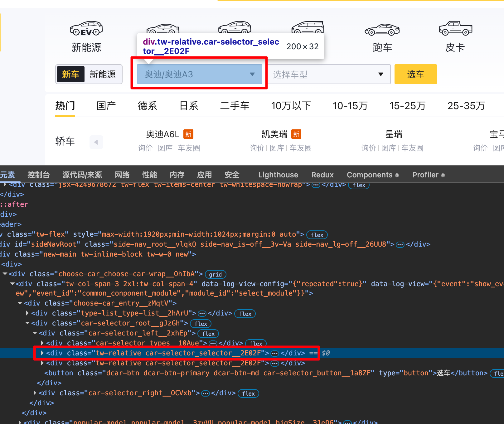Click the yellow 选车 button
Viewport: 504px width, 424px height.
pos(416,74)
